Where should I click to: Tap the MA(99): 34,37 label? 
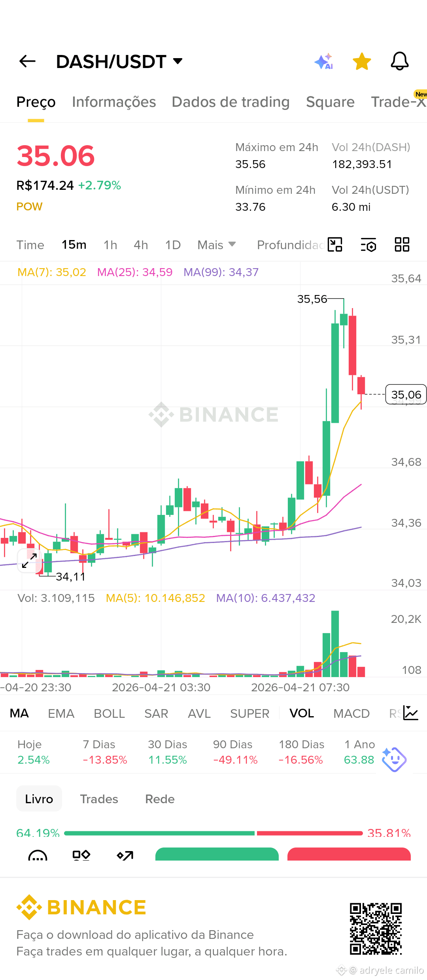[221, 272]
